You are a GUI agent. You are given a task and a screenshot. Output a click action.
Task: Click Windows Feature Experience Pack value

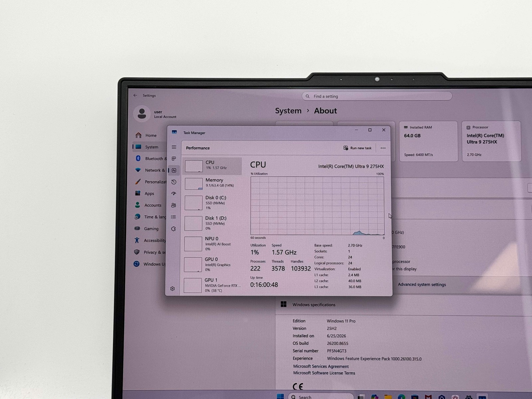(374, 359)
